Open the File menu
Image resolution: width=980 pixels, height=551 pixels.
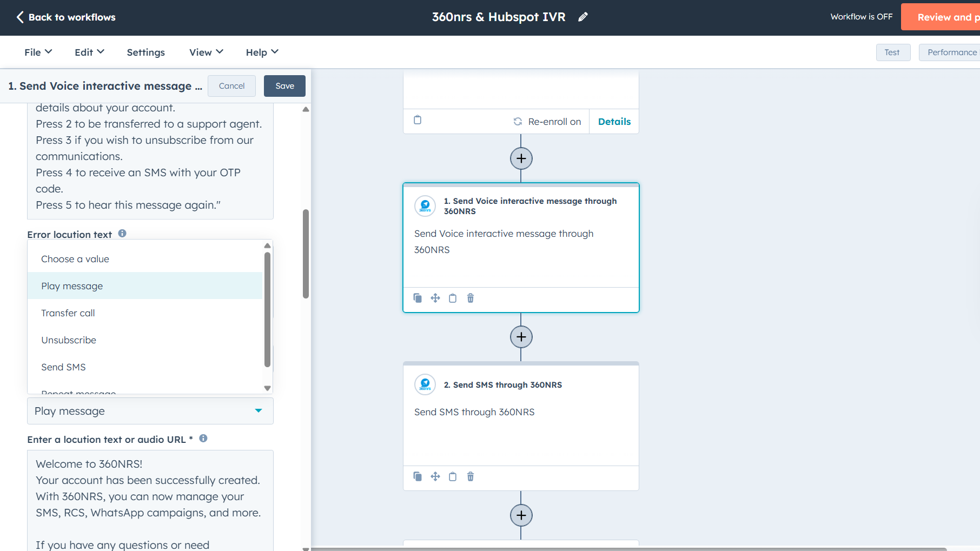[38, 52]
